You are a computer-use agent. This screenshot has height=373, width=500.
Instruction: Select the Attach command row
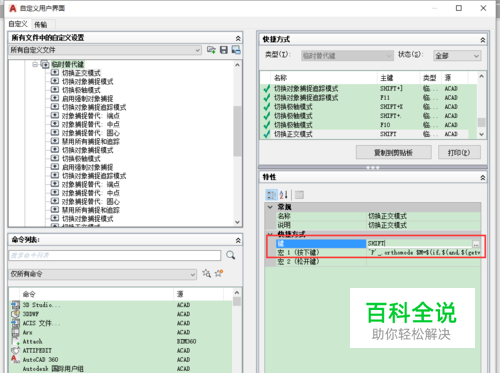pyautogui.click(x=122, y=341)
